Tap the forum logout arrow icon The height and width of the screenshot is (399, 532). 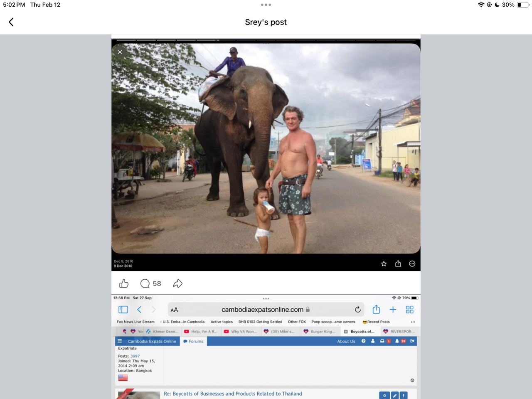click(412, 341)
